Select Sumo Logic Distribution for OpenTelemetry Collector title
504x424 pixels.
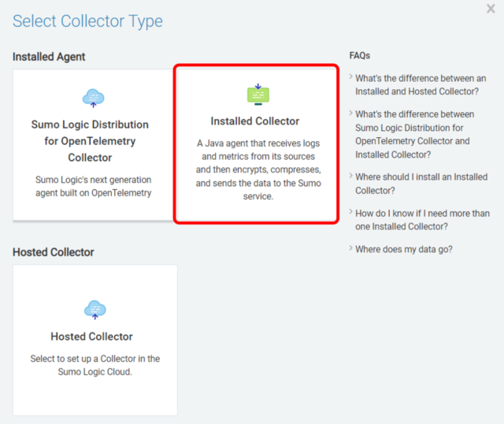click(x=90, y=141)
